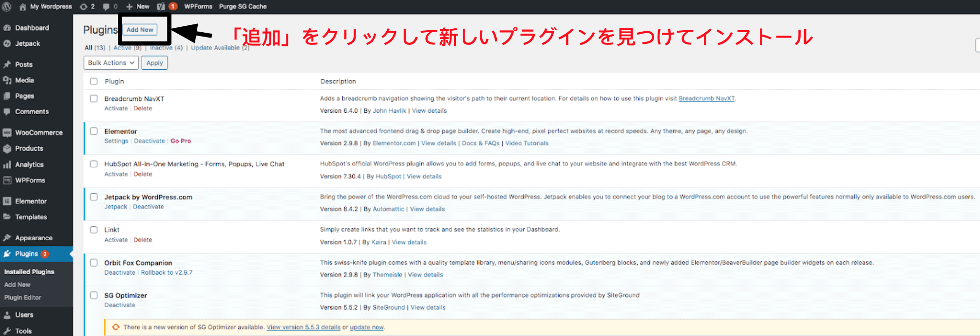Deactivate Jetpack by WordPress.com

(149, 207)
